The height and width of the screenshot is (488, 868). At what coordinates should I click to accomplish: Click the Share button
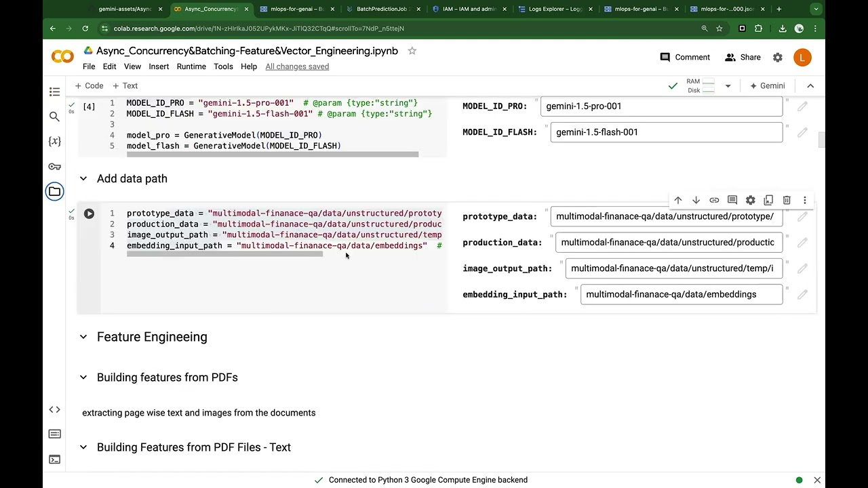(743, 58)
